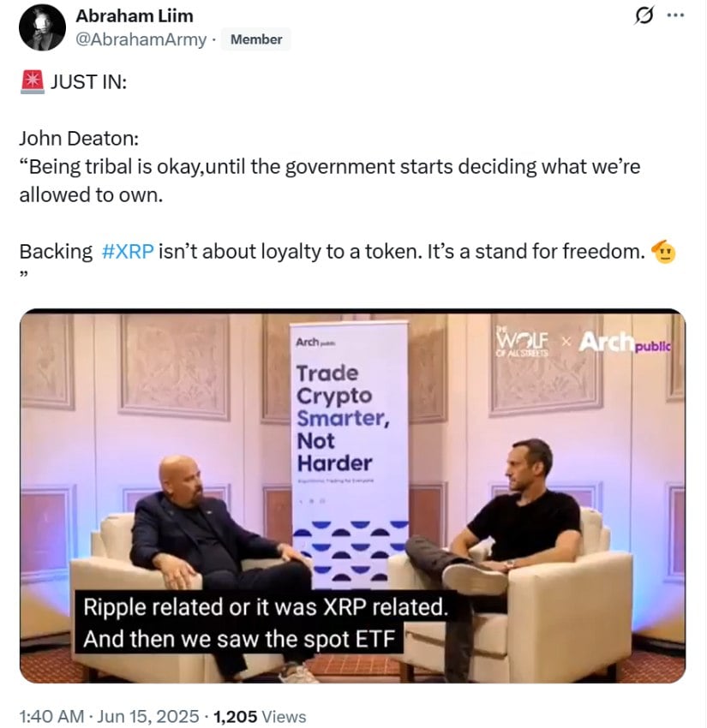Click the saluting face emoji
Viewport: 707px width, 728px height.
[x=663, y=252]
